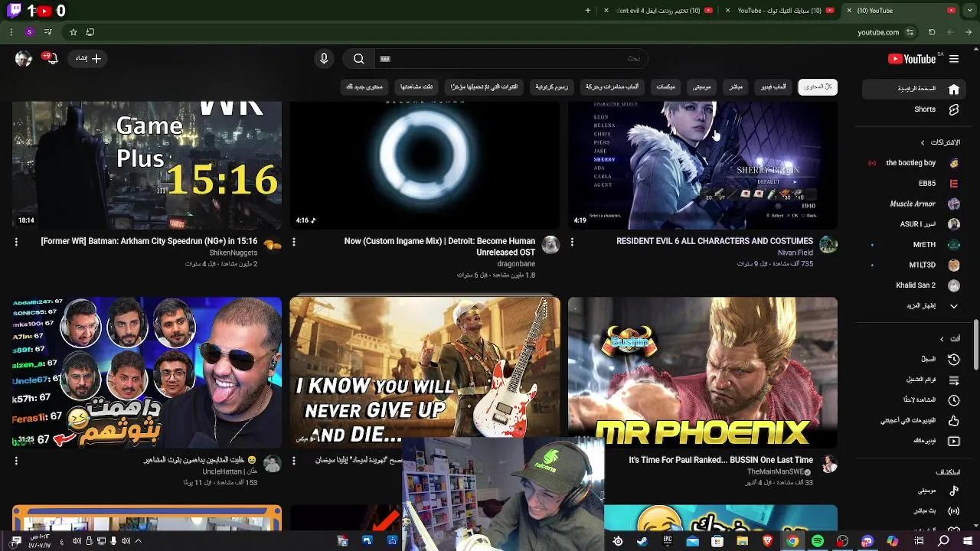Open ShikenNuggets channel avatar
Viewport: 980px width, 551px height.
pos(272,245)
